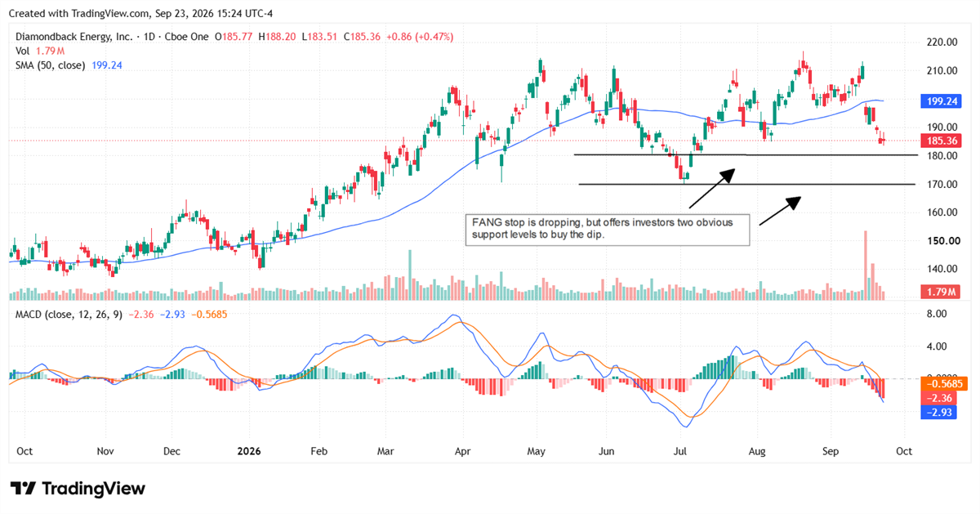The width and height of the screenshot is (980, 514).
Task: Click the orange -0.5685 MACD value tag
Action: (x=942, y=383)
